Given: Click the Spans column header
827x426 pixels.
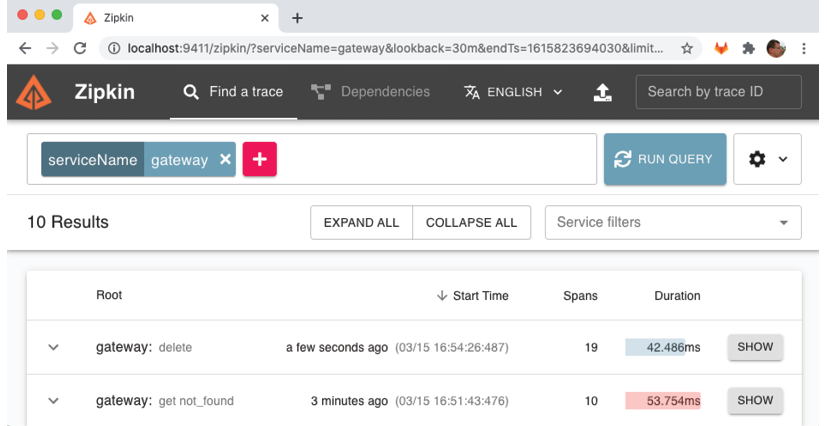Looking at the screenshot, I should click(x=580, y=296).
